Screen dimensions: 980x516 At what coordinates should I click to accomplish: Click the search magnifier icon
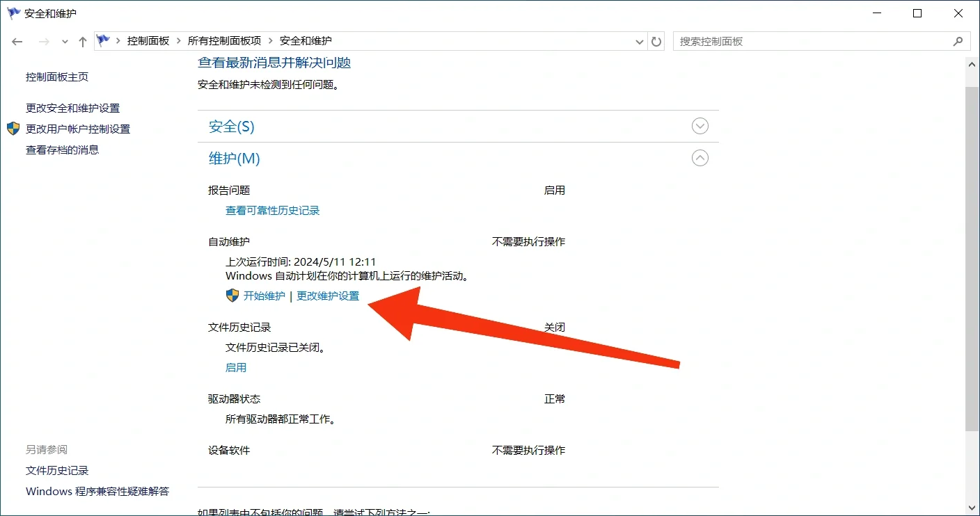click(958, 42)
